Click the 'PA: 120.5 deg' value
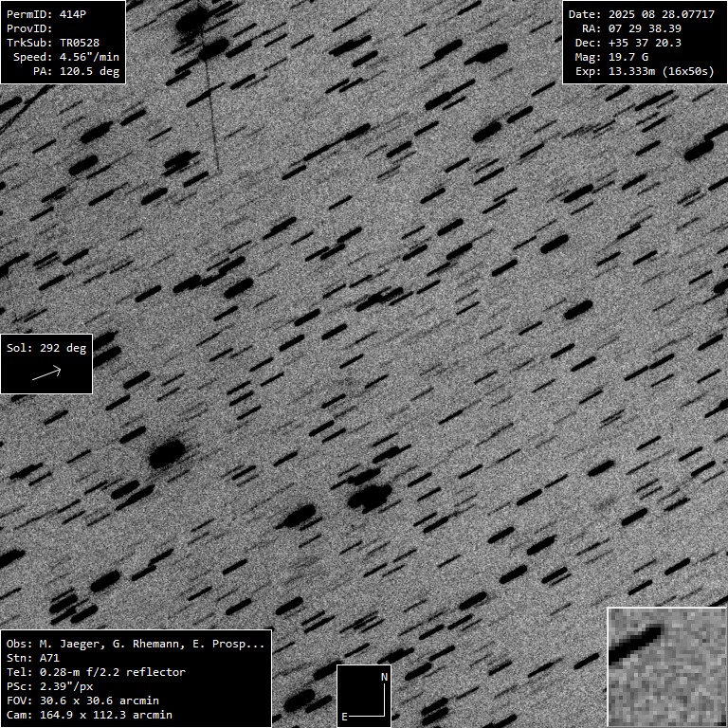The height and width of the screenshot is (728, 728). pyautogui.click(x=76, y=71)
